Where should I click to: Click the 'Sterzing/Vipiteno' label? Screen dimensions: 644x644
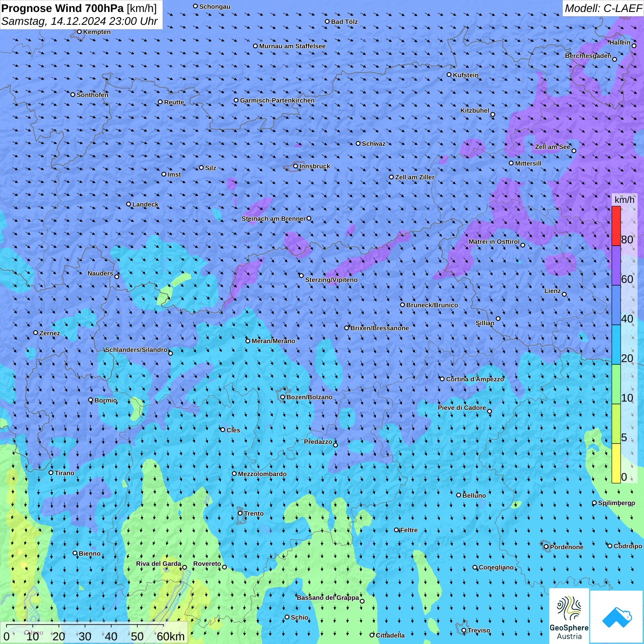tap(331, 280)
